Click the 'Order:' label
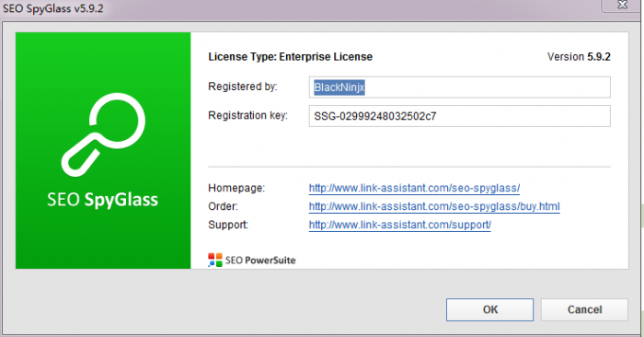The width and height of the screenshot is (644, 337). pos(223,206)
